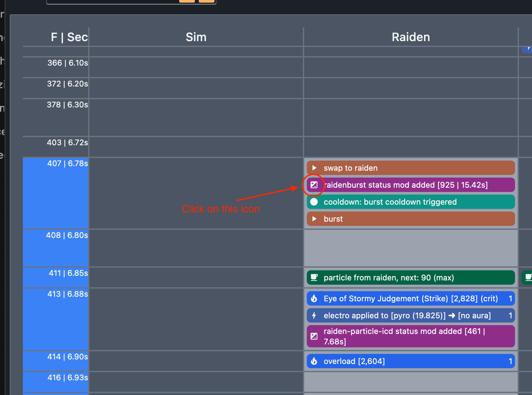This screenshot has height=395, width=532.
Task: Select the Sim column header
Action: coord(196,37)
